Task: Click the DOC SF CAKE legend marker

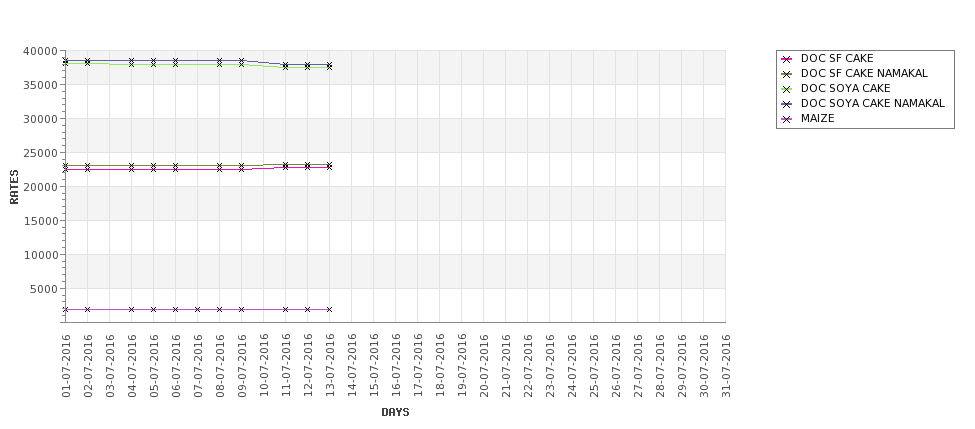Action: coord(787,59)
